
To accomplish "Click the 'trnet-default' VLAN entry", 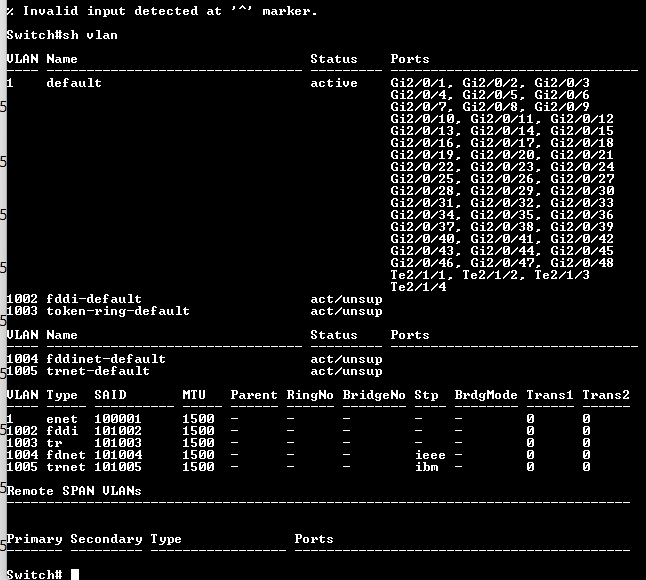I will pos(97,371).
